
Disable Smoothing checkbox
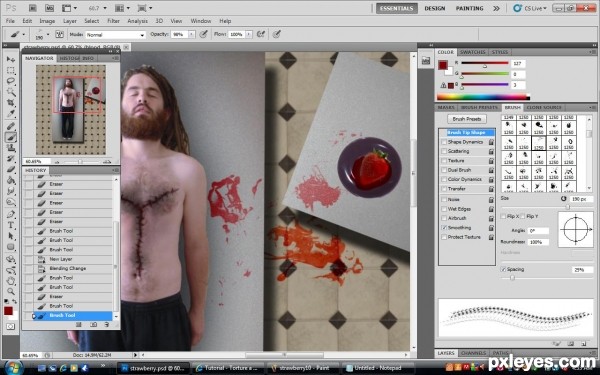[x=444, y=228]
